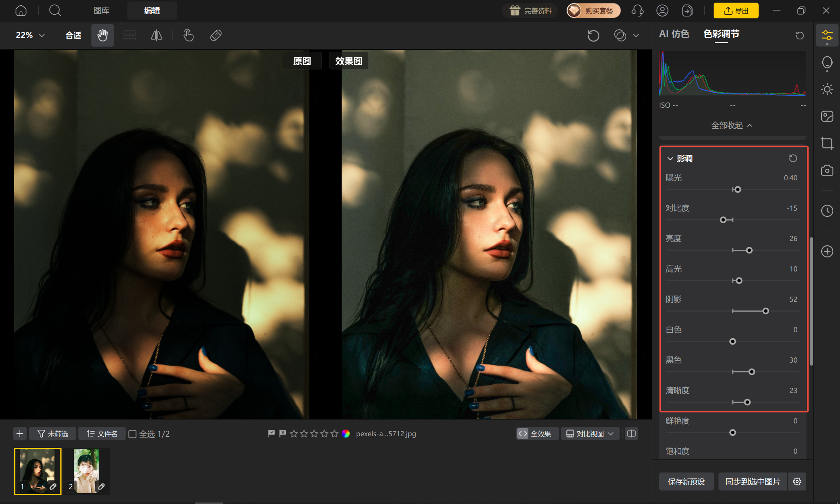Click the 导出 export button
Screen dimensions: 840x504
[x=736, y=10]
